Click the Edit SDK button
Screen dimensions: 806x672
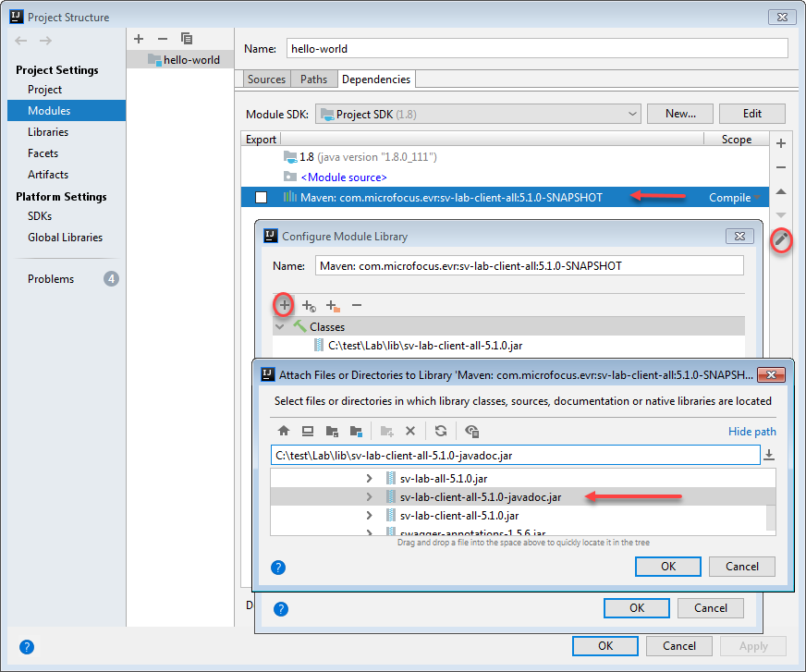752,114
